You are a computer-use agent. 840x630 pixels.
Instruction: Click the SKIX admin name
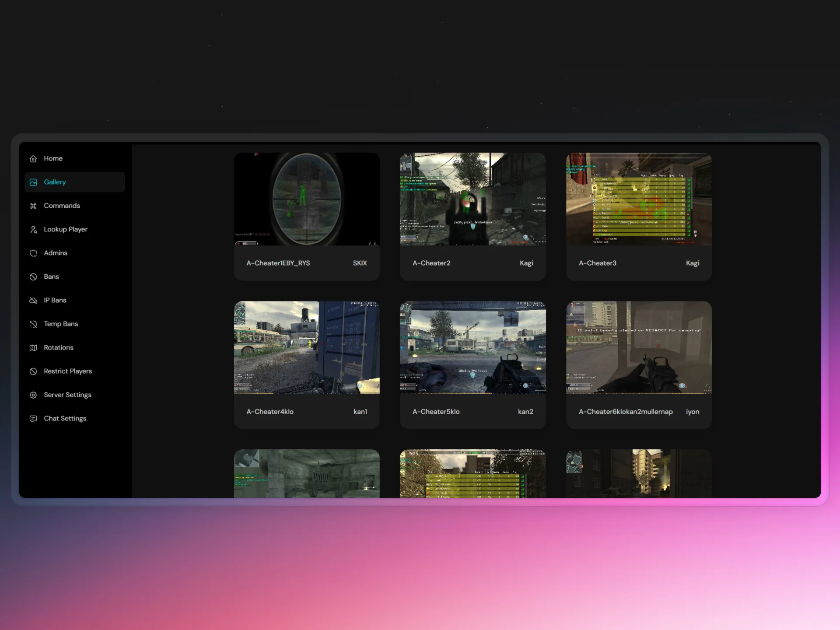click(x=360, y=263)
